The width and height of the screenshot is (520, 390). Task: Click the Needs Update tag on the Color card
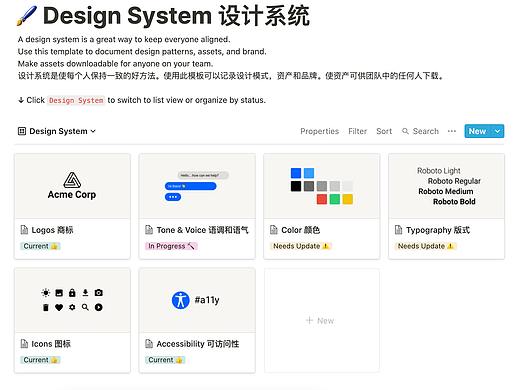pyautogui.click(x=301, y=246)
